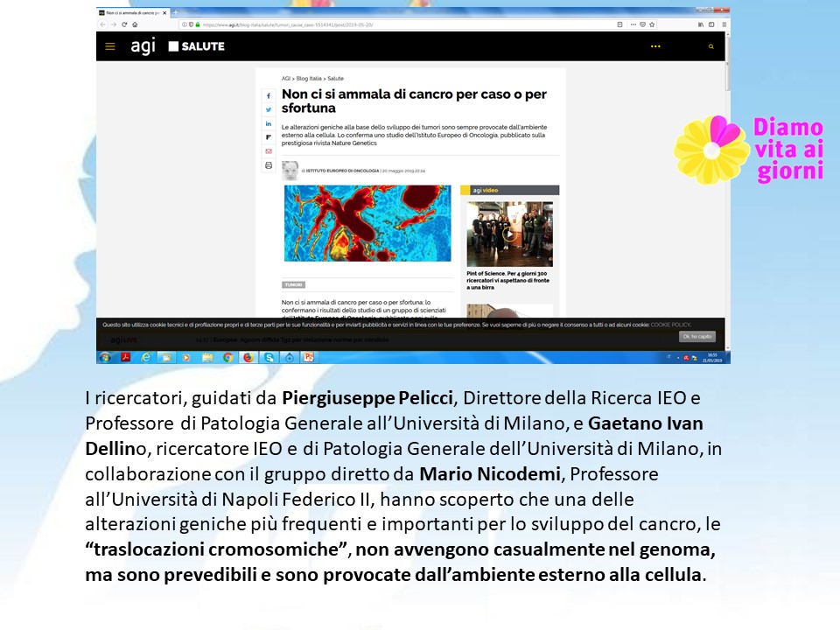Screen dimensions: 840x630
Task: Click the author avatar photo
Action: 290,171
